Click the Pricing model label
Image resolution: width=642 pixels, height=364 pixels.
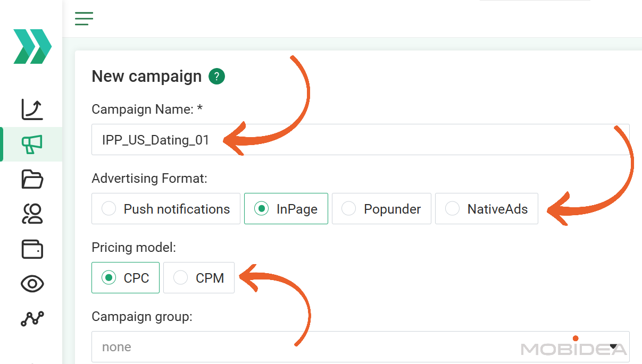tap(134, 248)
